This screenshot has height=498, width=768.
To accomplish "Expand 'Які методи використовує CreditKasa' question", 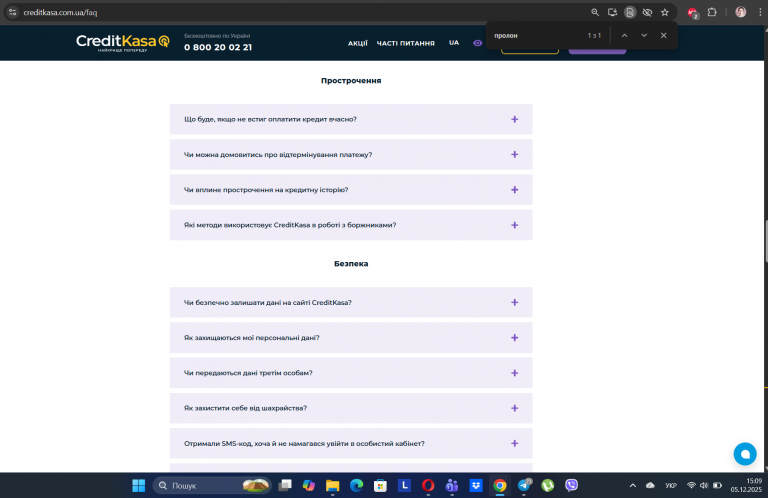I will click(351, 225).
